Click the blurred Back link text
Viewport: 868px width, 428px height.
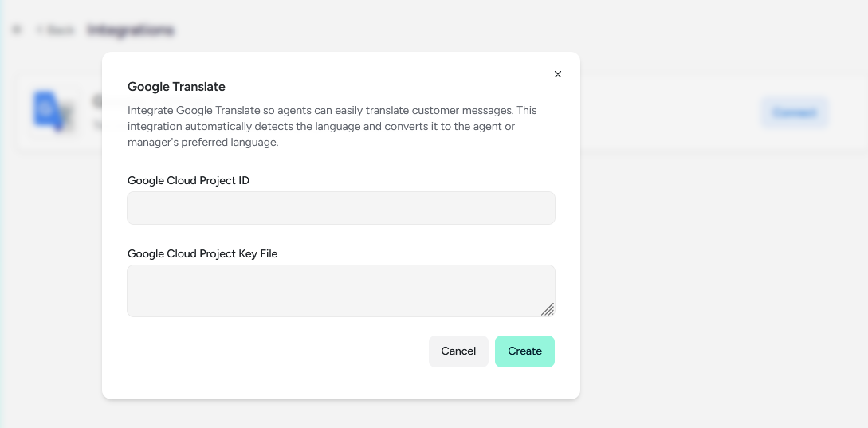(x=61, y=30)
